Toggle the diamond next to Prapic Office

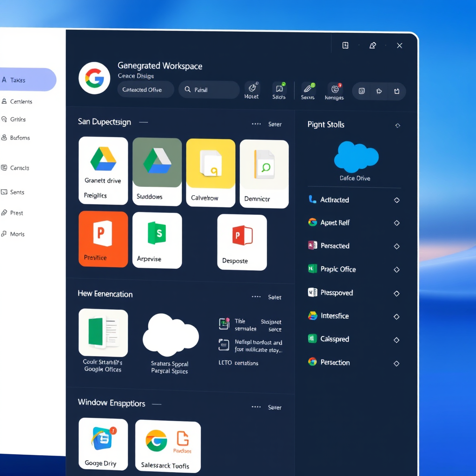pos(397,270)
